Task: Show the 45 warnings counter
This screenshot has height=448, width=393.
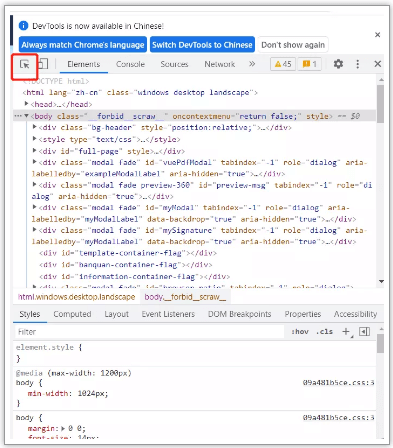Action: pyautogui.click(x=283, y=64)
